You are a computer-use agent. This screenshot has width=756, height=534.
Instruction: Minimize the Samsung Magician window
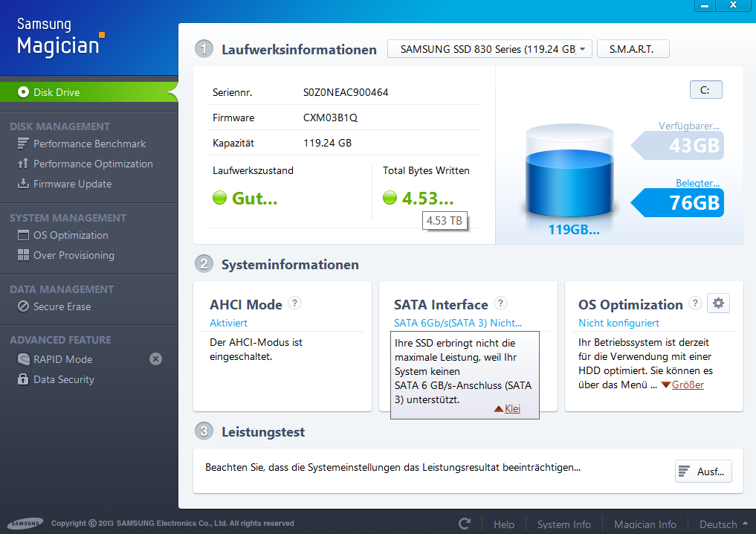[x=705, y=5]
